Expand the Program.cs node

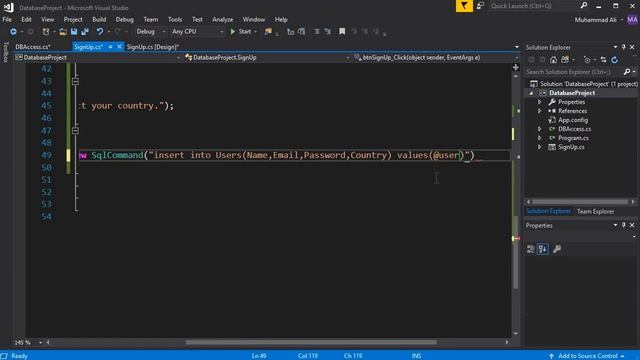coord(540,138)
